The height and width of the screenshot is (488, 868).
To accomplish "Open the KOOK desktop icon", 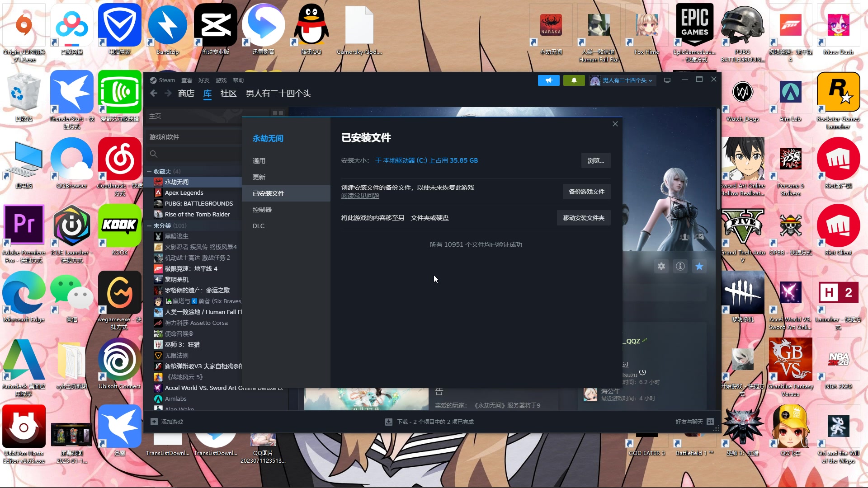I will pyautogui.click(x=120, y=230).
